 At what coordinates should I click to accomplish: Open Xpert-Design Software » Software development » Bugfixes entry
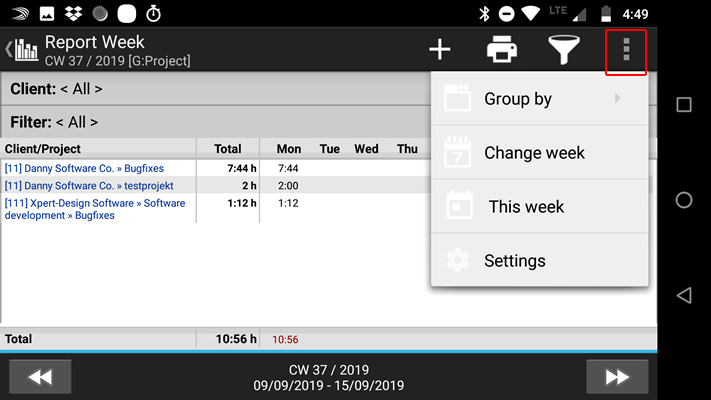pos(95,209)
